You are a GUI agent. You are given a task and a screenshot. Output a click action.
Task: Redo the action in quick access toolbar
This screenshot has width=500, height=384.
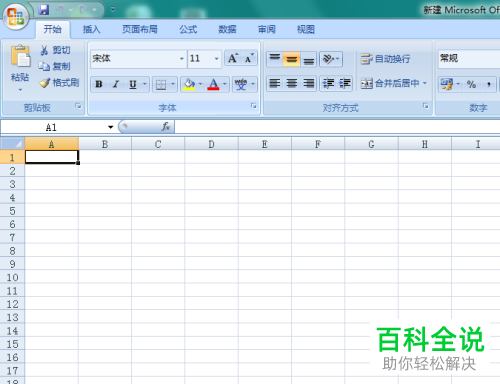(84, 10)
